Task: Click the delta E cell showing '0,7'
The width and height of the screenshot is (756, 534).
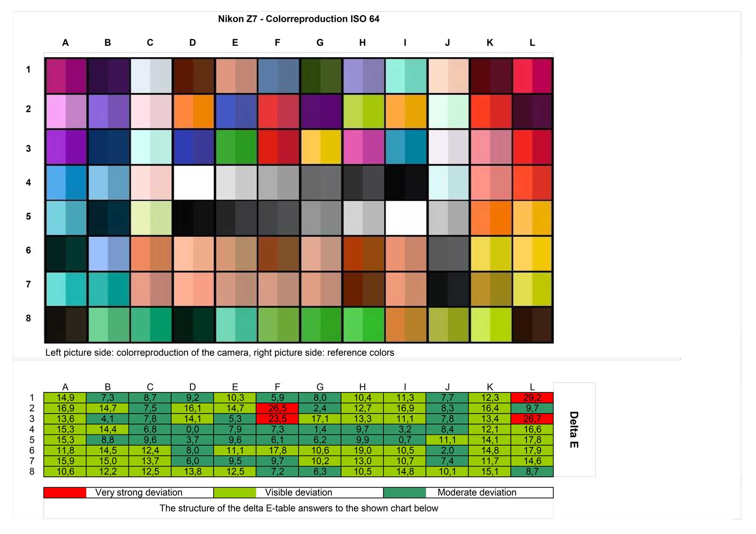Action: click(x=405, y=440)
